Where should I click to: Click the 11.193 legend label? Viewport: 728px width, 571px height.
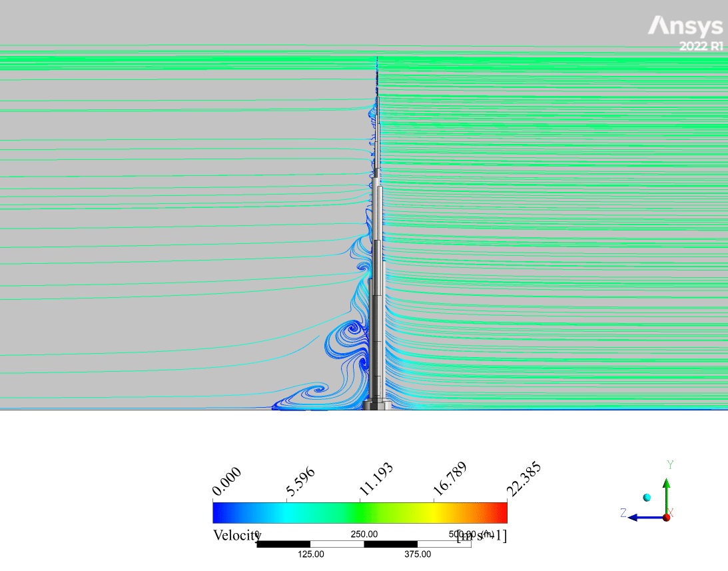click(375, 480)
